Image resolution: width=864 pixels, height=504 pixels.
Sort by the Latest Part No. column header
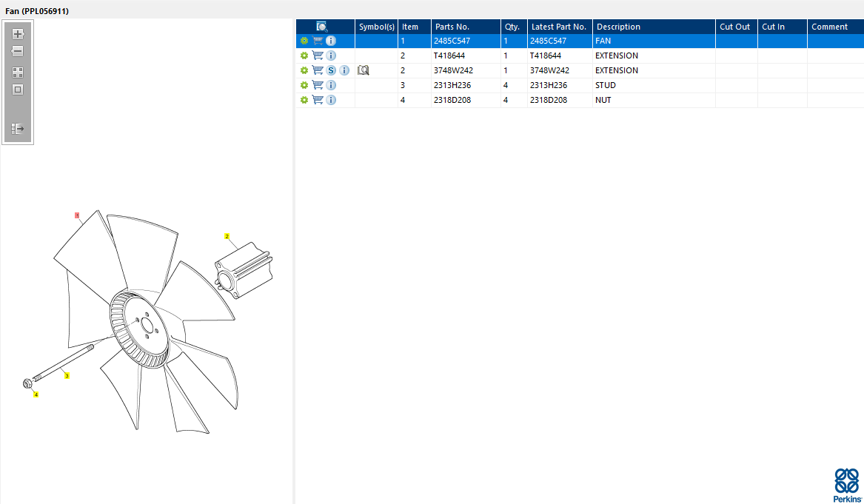pos(560,27)
